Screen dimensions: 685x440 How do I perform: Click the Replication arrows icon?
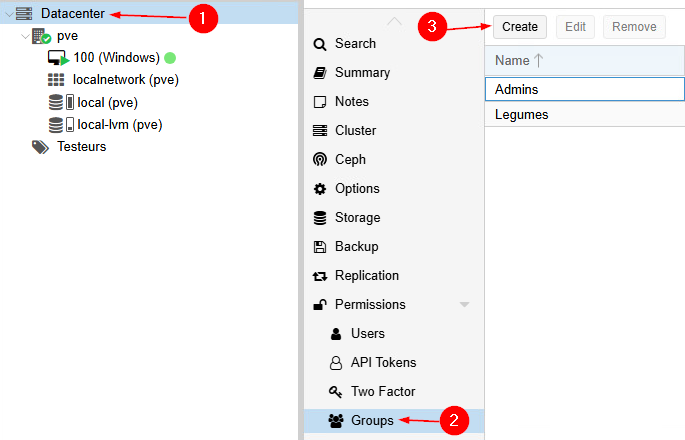tap(320, 276)
